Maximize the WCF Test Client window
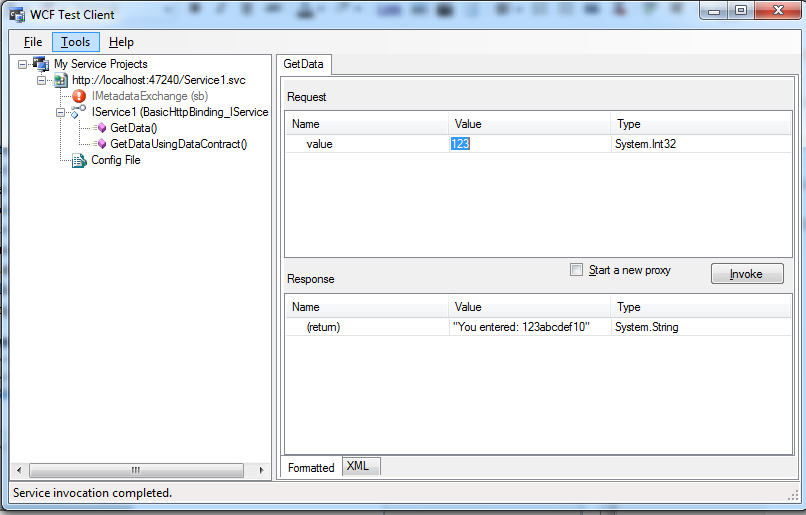This screenshot has width=806, height=515. point(741,10)
